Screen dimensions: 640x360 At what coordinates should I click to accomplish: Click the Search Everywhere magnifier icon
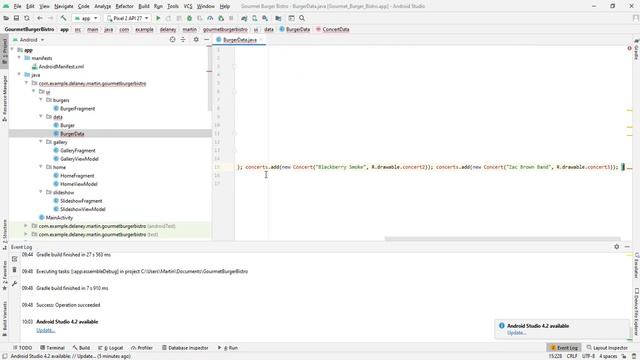point(302,18)
